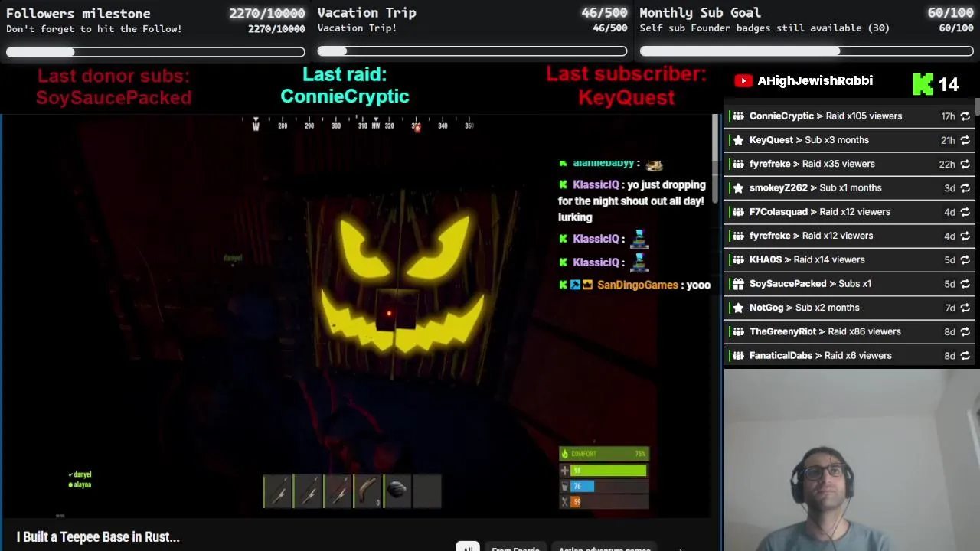This screenshot has height=551, width=980.
Task: Select the Action-adventure games filter chip
Action: pos(605,548)
